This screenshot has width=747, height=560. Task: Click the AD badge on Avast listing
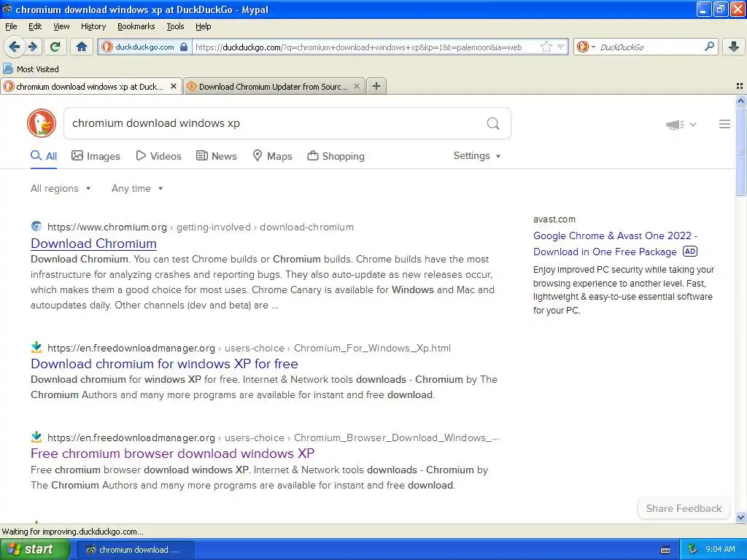click(x=690, y=252)
